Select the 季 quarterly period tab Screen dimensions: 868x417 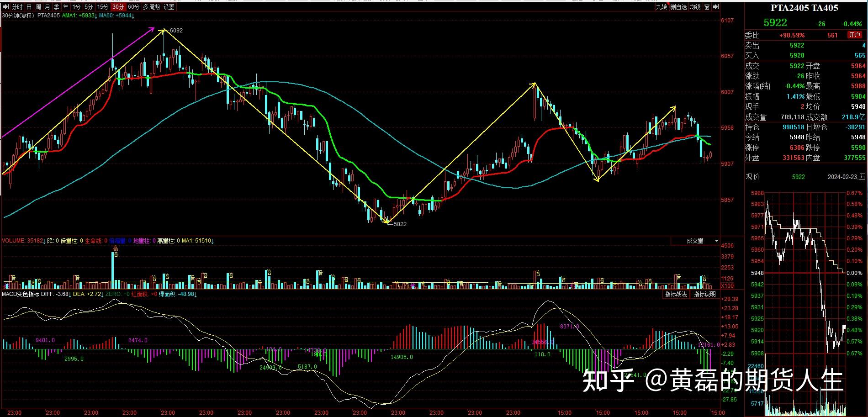point(56,7)
